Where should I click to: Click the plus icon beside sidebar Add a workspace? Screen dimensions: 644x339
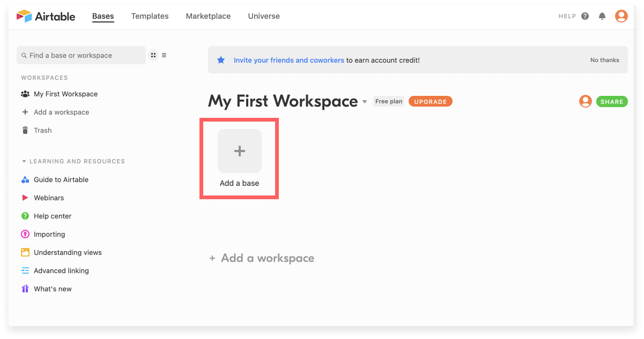[25, 112]
